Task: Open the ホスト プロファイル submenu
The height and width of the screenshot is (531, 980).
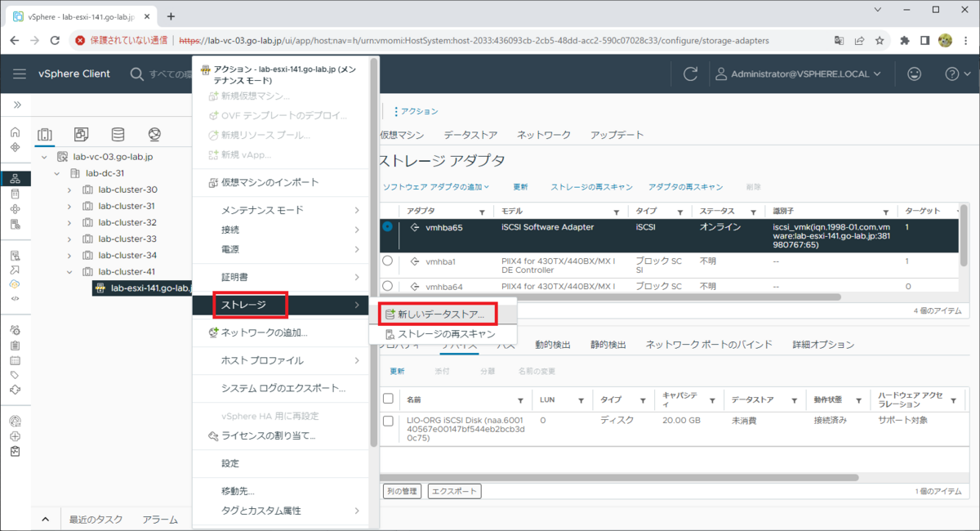Action: pyautogui.click(x=281, y=360)
